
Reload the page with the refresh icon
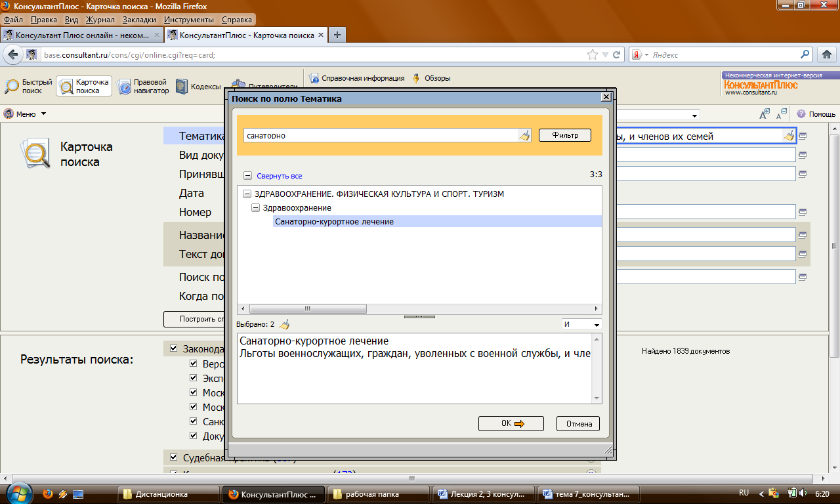(x=617, y=55)
